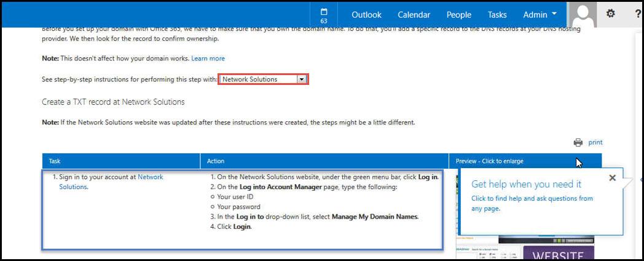Go to Calendar in top navigation
Screen dimensions: 644x261
(x=414, y=15)
